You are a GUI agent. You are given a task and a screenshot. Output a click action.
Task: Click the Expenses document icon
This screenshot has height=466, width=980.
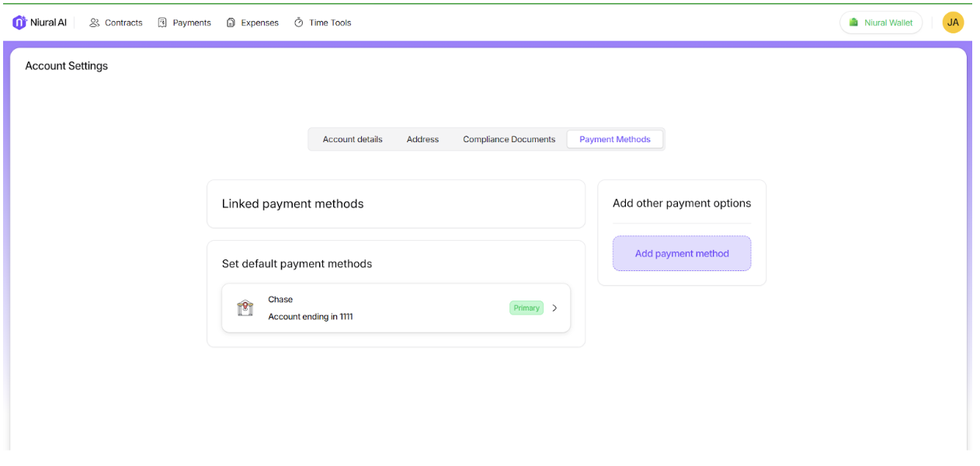tap(231, 23)
